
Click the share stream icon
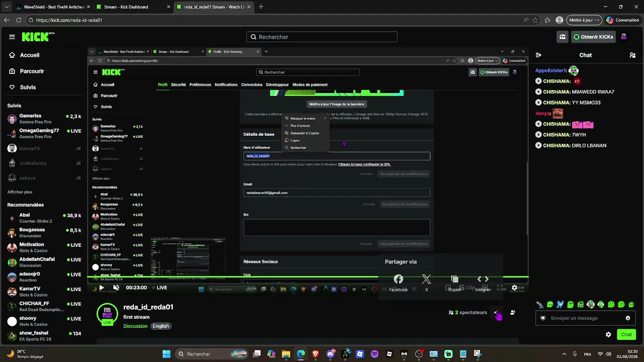(x=497, y=313)
